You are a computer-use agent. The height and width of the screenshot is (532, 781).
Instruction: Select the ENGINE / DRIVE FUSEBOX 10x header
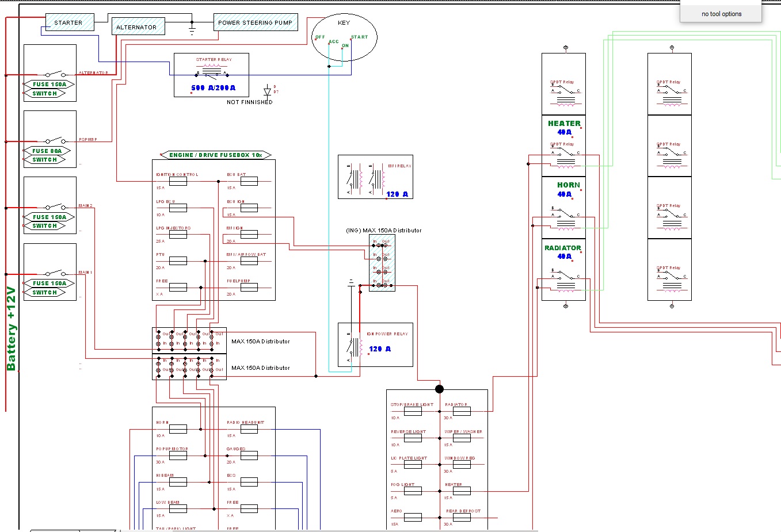pos(215,155)
